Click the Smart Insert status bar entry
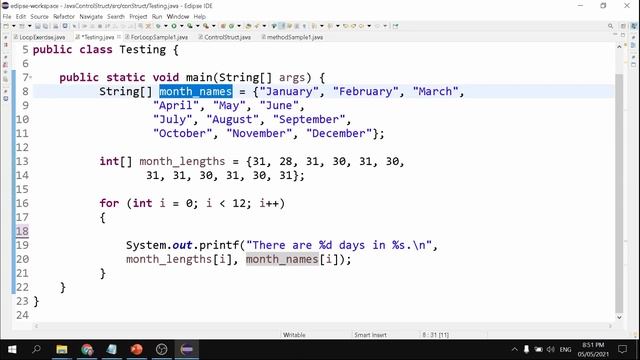This screenshot has width=640, height=360. pos(370,335)
